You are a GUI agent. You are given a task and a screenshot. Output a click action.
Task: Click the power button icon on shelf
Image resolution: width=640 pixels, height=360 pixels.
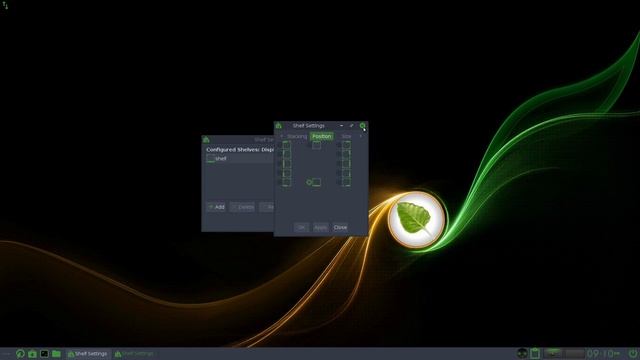click(x=633, y=353)
